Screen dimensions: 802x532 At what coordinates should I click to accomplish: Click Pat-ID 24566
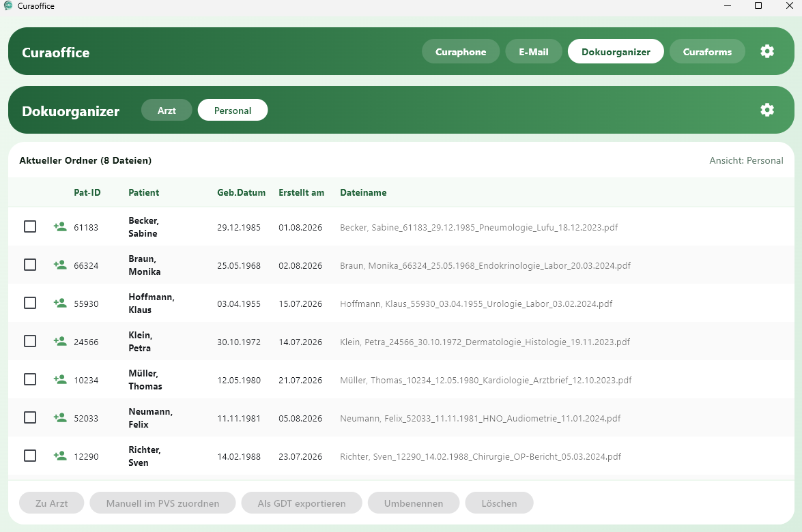(86, 342)
